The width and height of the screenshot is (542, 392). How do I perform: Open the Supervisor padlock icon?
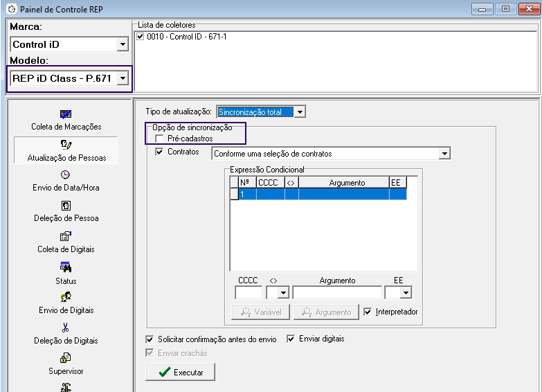pos(66,358)
